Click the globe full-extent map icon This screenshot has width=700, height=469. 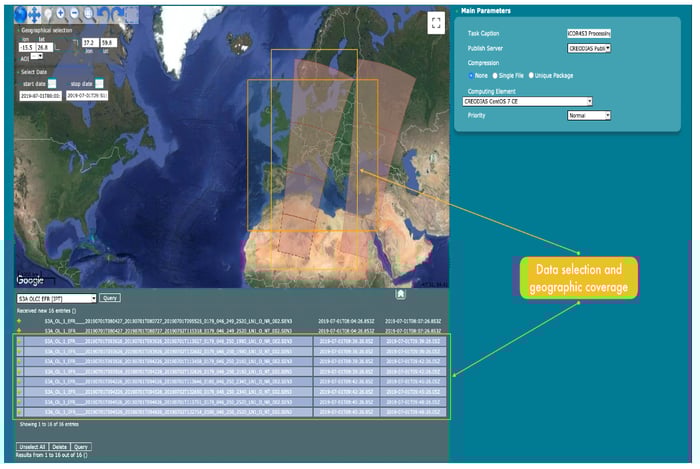coord(21,15)
